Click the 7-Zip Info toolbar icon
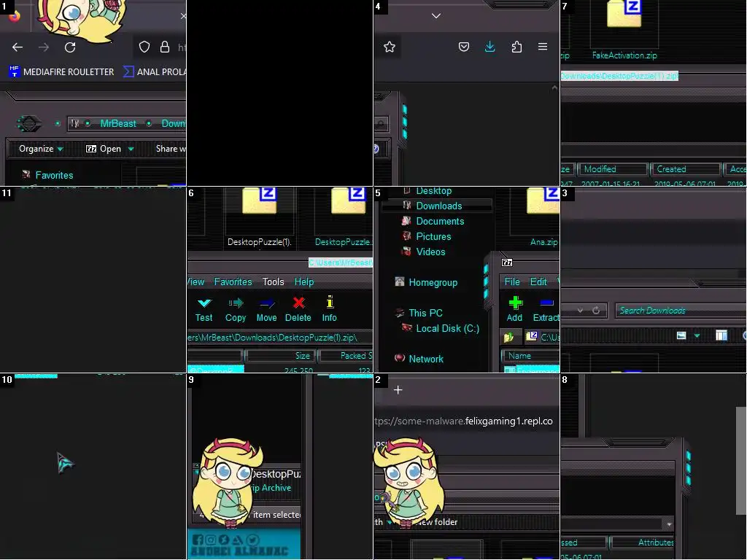Screen dimensions: 747x560 (329, 308)
